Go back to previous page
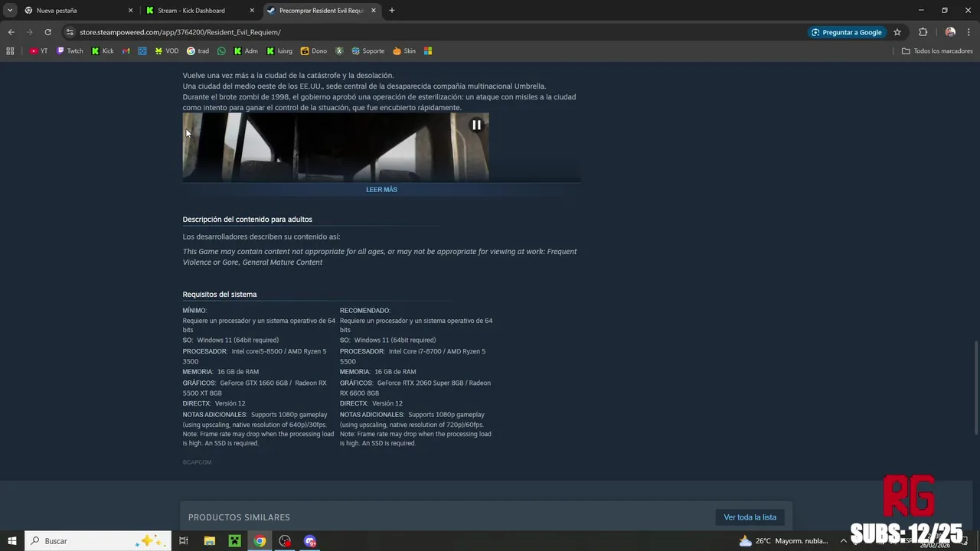This screenshot has width=980, height=551. 11,32
